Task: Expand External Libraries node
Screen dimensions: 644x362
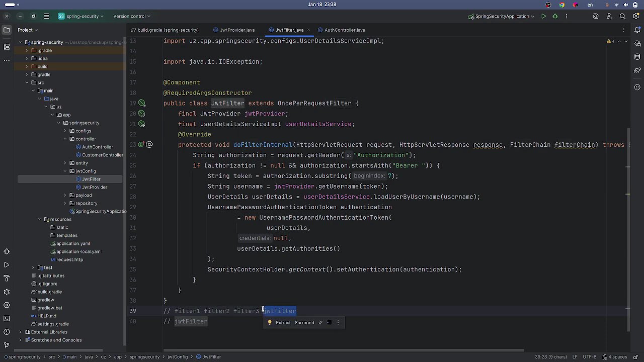Action: (21, 332)
